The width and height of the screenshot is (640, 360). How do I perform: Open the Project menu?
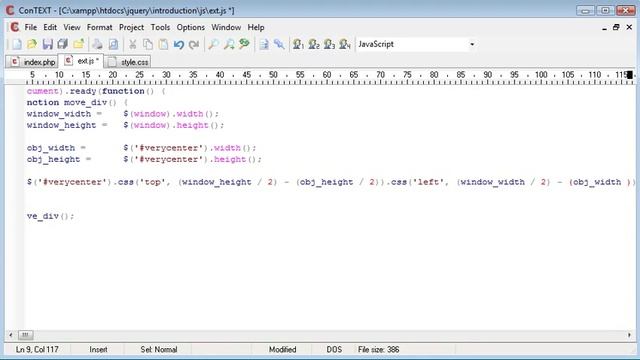[x=131, y=27]
